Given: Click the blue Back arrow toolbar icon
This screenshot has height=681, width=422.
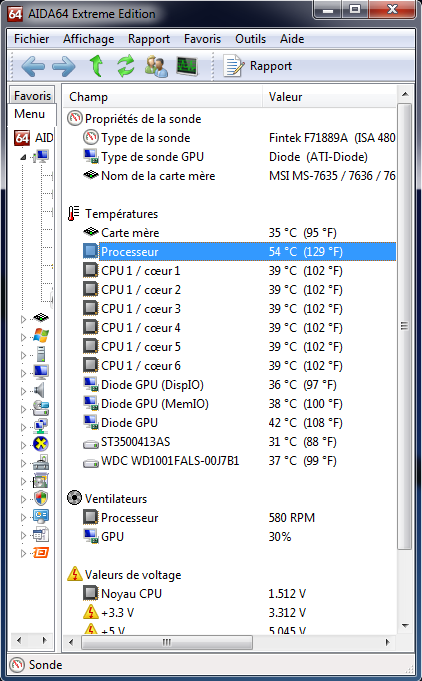Looking at the screenshot, I should pos(33,66).
